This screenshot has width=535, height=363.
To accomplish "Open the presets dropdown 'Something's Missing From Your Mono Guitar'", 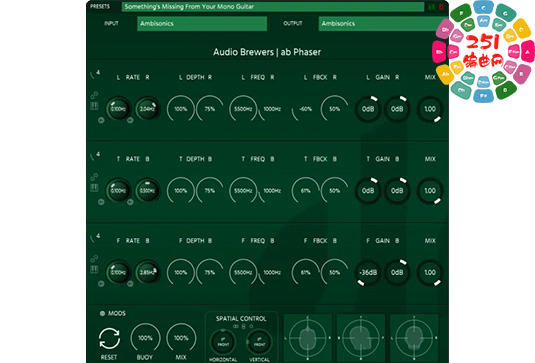I will click(273, 7).
